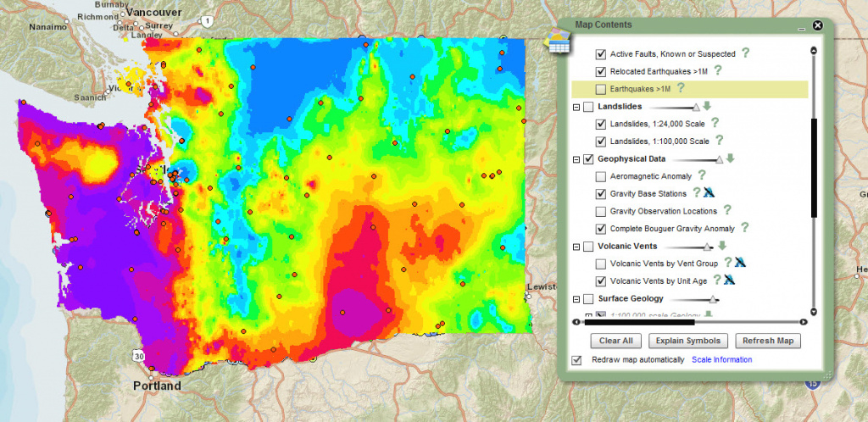Open help for Active Faults layer

coord(746,53)
